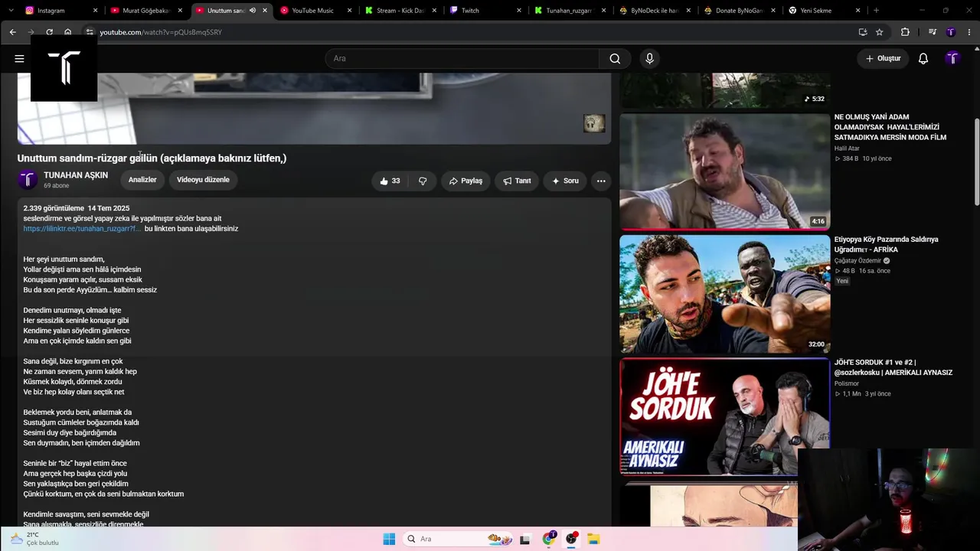Open the 'NE OLMUŞ YANİ ADAM OLAMADIYSAK' video title

point(890,127)
